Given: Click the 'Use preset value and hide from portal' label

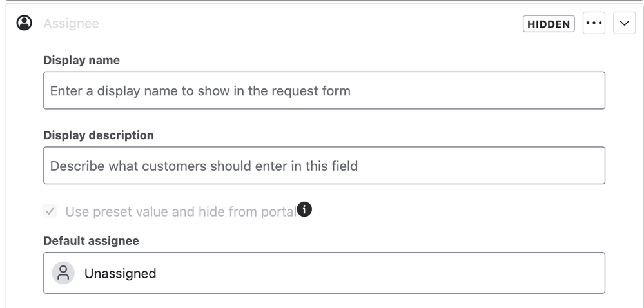Looking at the screenshot, I should [181, 211].
